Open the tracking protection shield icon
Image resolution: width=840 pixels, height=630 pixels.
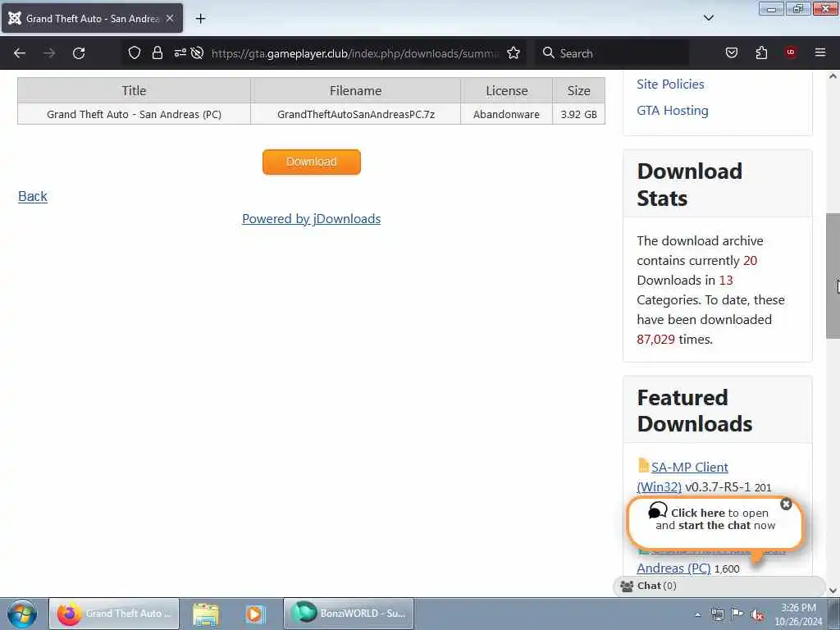coord(135,52)
